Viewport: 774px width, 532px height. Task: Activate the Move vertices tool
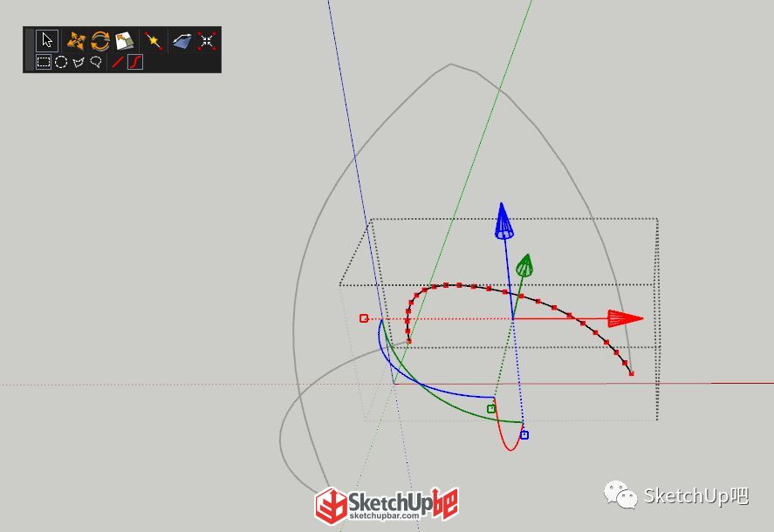[x=76, y=41]
